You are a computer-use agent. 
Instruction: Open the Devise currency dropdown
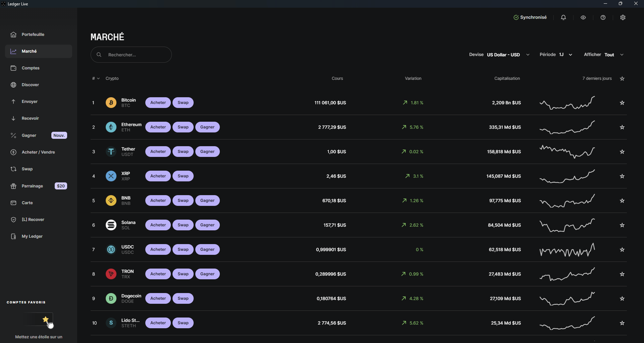pos(499,55)
